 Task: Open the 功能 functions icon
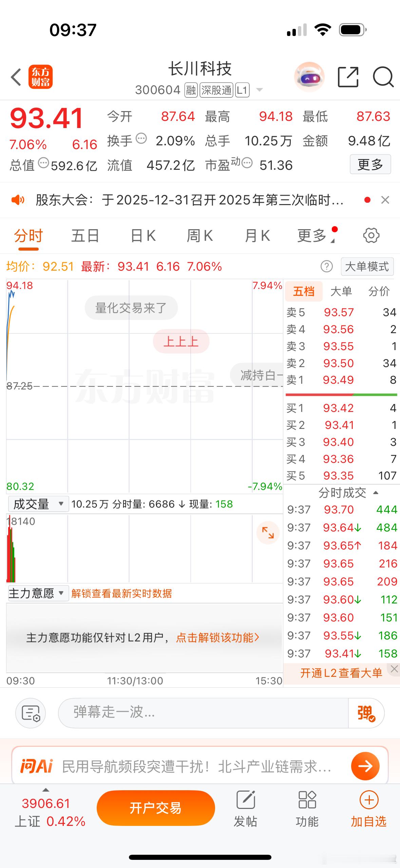[x=307, y=800]
